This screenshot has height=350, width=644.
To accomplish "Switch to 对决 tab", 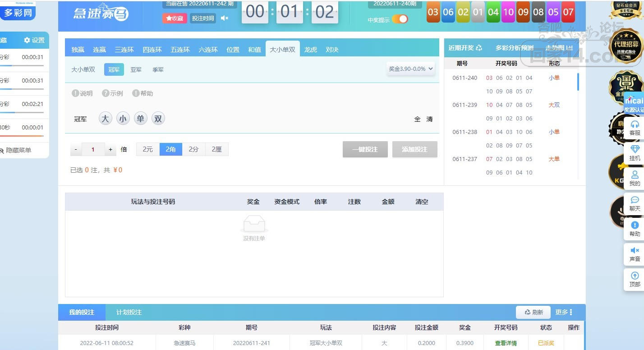I will click(332, 50).
